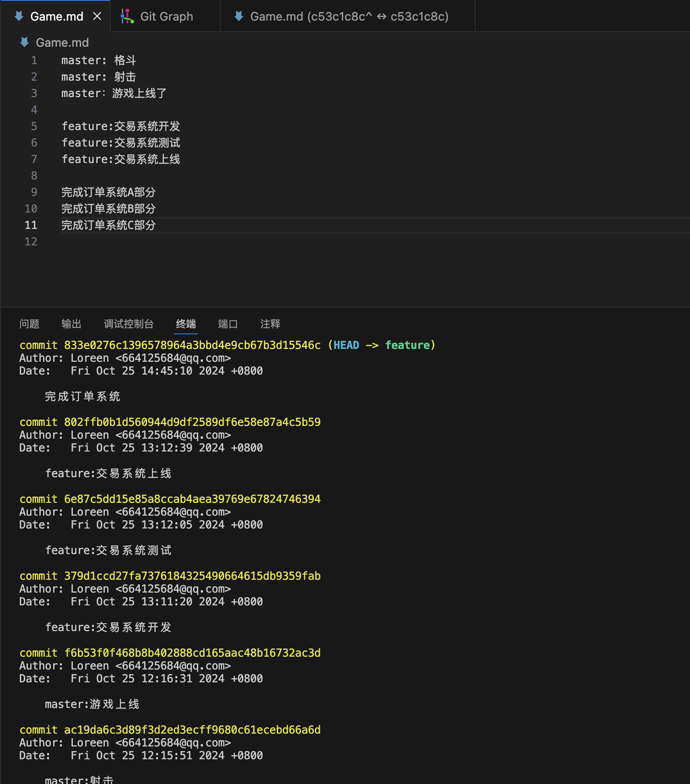Click the '完成订单系统A部分' line

pos(109,192)
